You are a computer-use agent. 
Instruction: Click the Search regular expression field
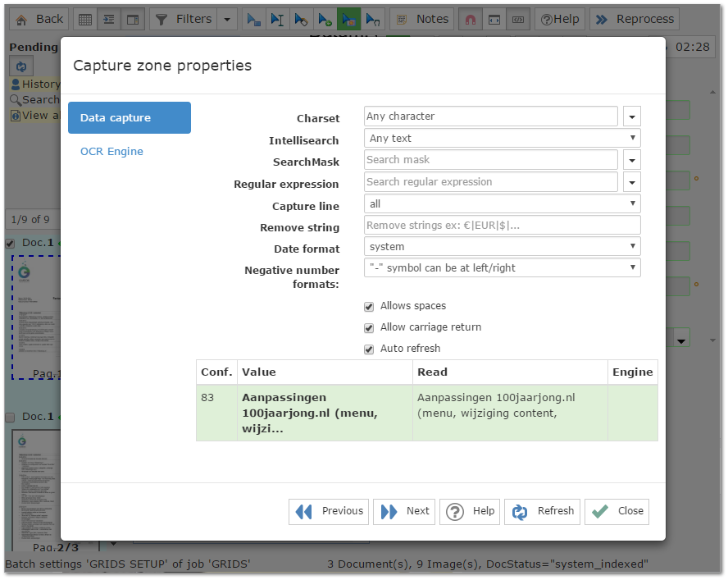click(x=491, y=182)
